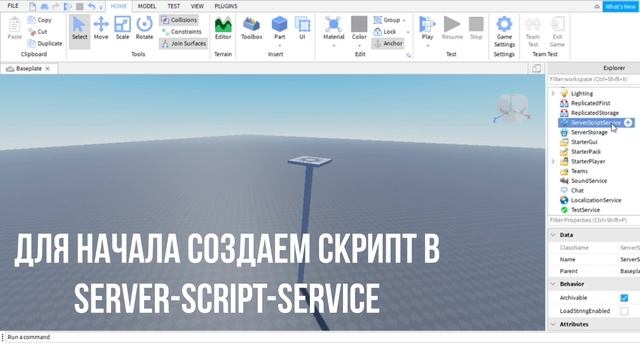The height and width of the screenshot is (360, 640).
Task: Click the Play test button
Action: (x=427, y=28)
